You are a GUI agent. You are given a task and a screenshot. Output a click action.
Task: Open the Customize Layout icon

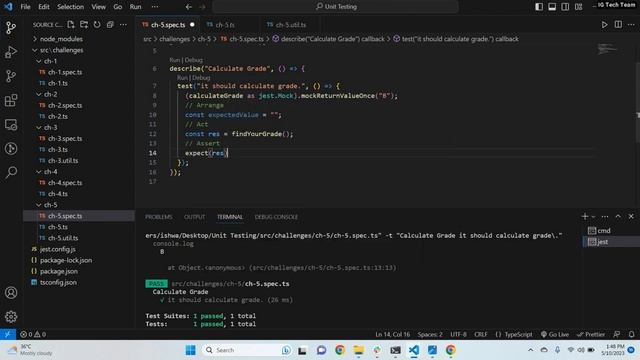(578, 7)
